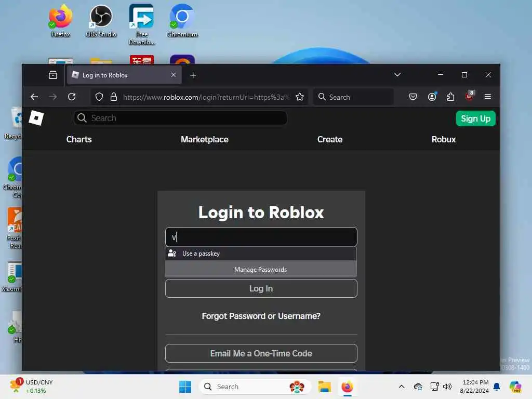Open the Robux navigation item
The height and width of the screenshot is (399, 532).
point(444,139)
